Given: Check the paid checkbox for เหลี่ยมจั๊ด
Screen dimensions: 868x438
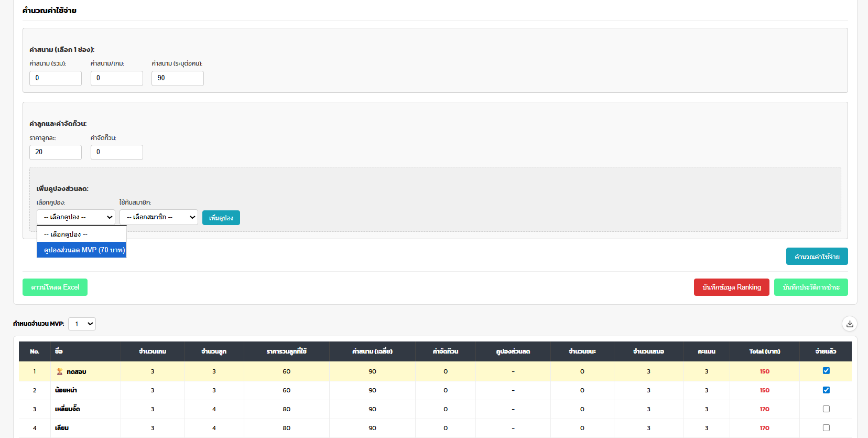Looking at the screenshot, I should (x=826, y=409).
